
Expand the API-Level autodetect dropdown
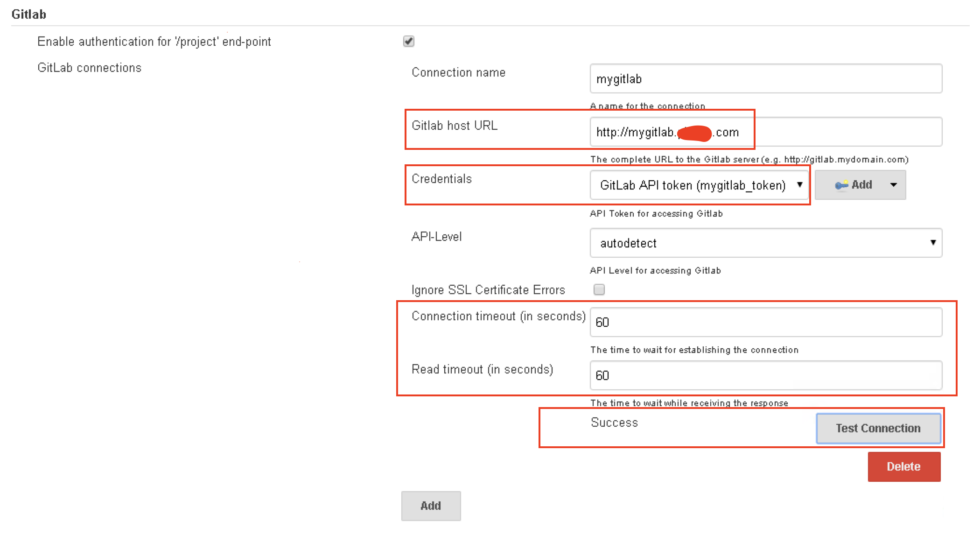click(x=765, y=243)
